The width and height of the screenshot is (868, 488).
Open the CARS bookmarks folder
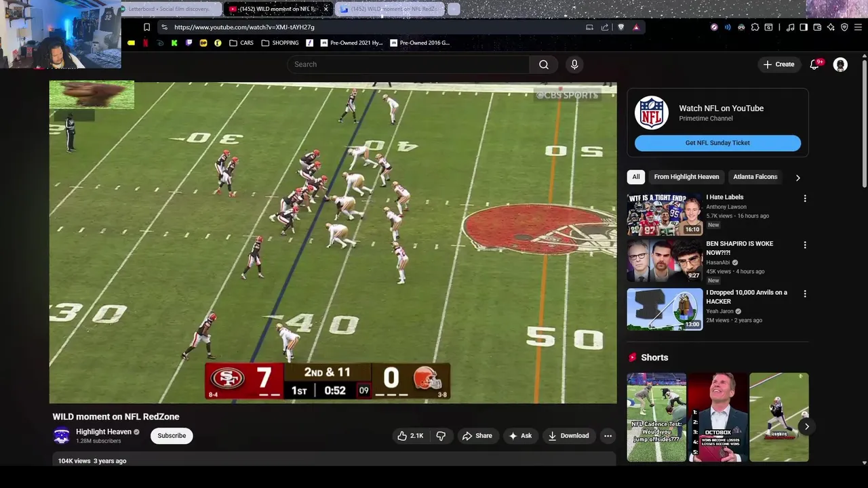tap(241, 43)
